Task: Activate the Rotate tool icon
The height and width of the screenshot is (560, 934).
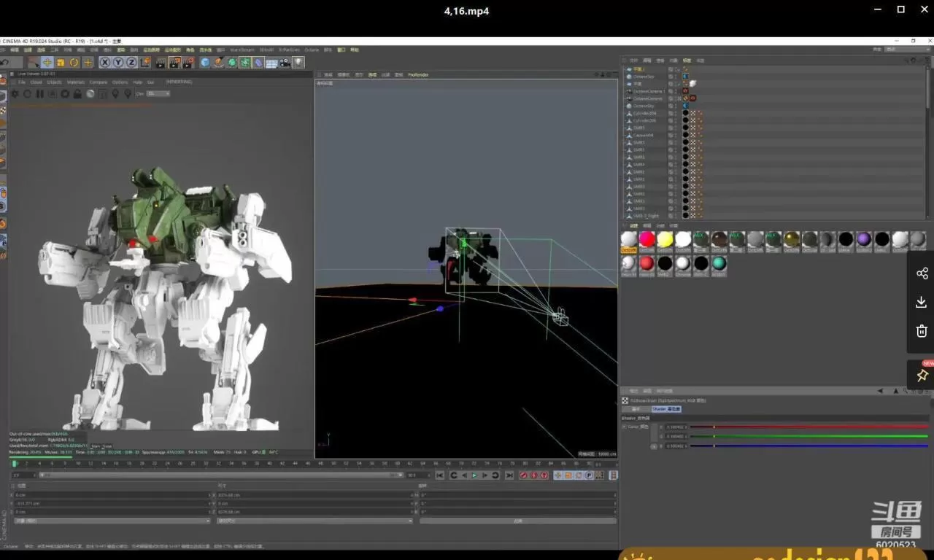Action: click(x=74, y=63)
